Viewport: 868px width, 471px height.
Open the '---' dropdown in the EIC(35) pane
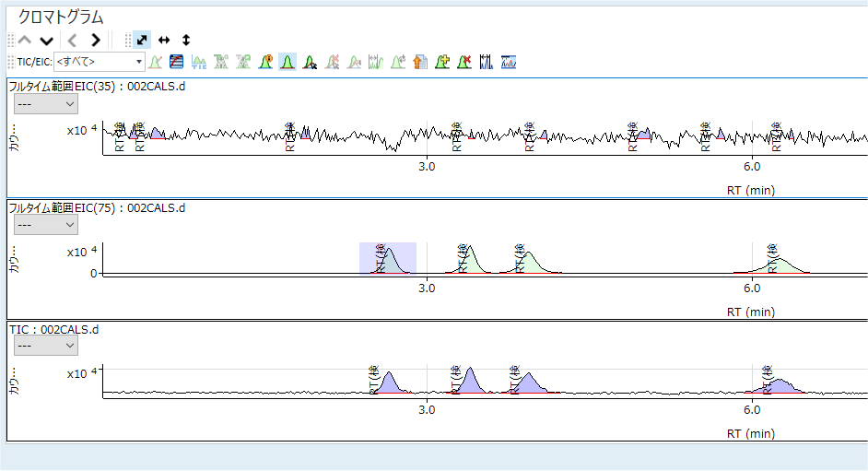pos(46,104)
